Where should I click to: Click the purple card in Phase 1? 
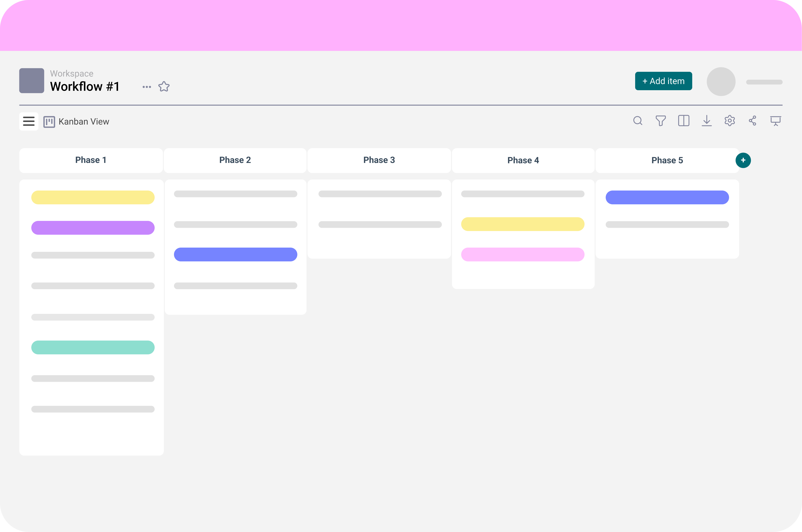(93, 228)
